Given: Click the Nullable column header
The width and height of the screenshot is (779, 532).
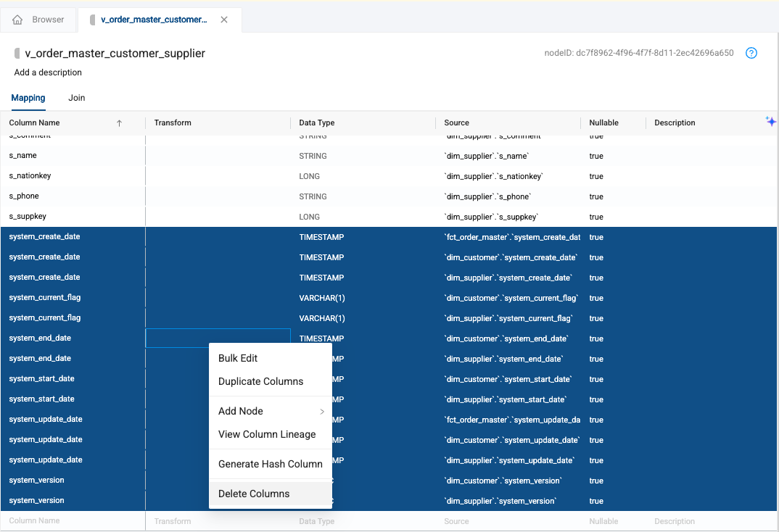Looking at the screenshot, I should click(x=603, y=123).
